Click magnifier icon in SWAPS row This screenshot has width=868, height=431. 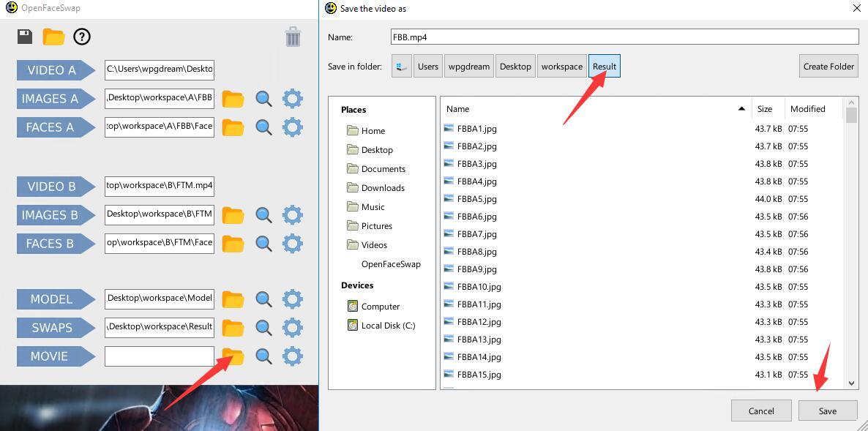click(x=263, y=328)
